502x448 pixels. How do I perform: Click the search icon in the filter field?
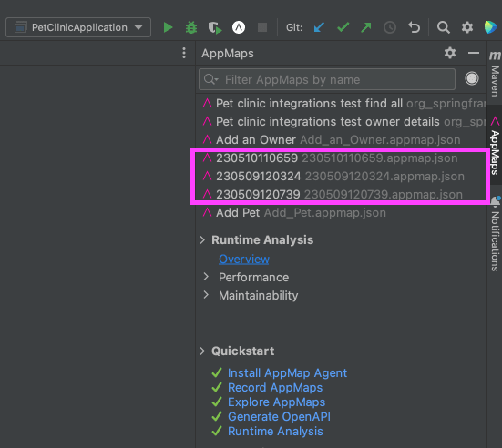pyautogui.click(x=210, y=79)
